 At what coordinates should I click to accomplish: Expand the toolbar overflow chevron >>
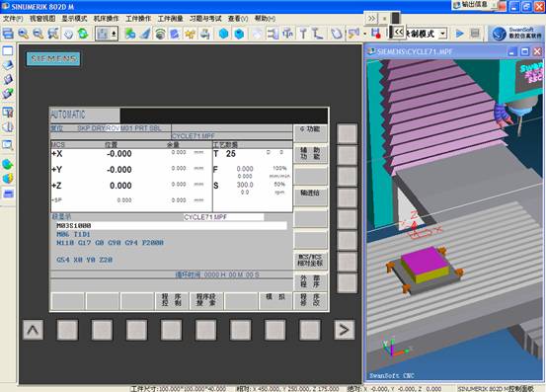371,18
